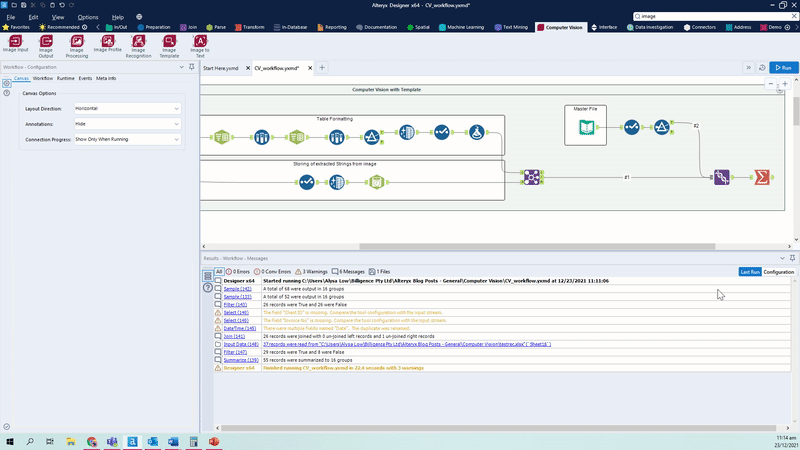This screenshot has height=450, width=800.
Task: Expand the Workflow Configuration panel menu chevron
Action: (x=181, y=67)
